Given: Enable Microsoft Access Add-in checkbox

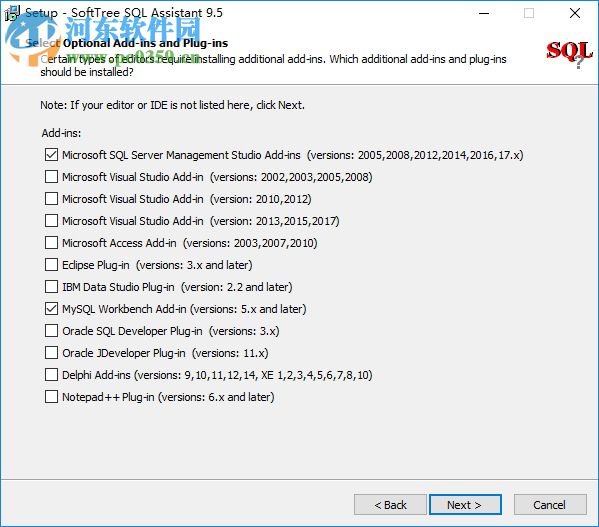Looking at the screenshot, I should pos(51,242).
